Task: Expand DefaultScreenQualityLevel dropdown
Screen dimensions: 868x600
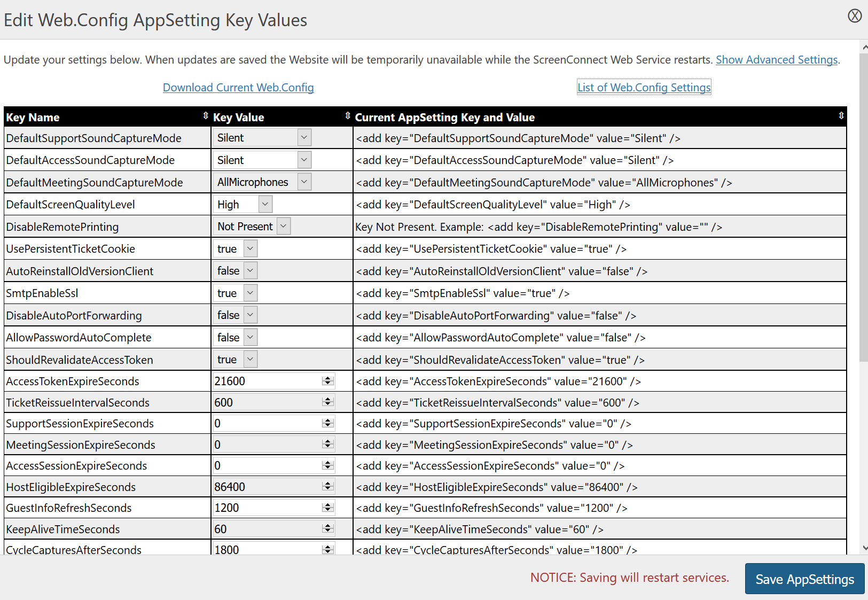Action: [243, 205]
